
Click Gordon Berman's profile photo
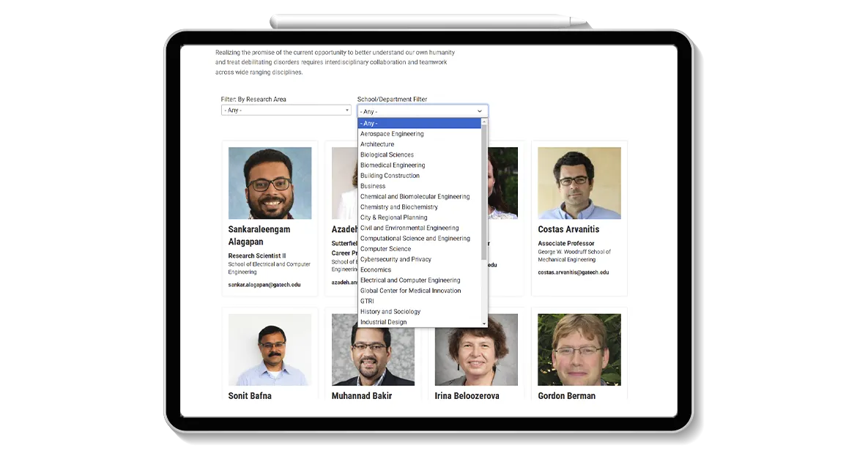(x=579, y=350)
